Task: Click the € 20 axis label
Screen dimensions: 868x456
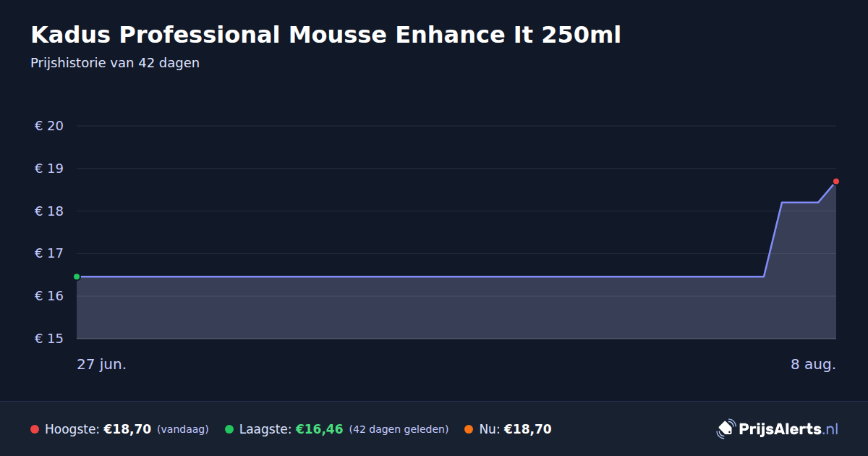Action: [x=49, y=126]
